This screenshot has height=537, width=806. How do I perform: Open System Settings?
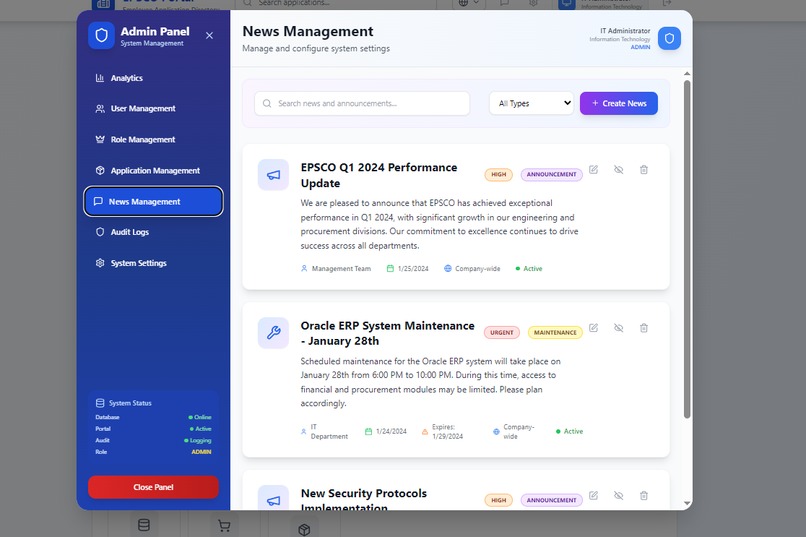click(x=153, y=263)
